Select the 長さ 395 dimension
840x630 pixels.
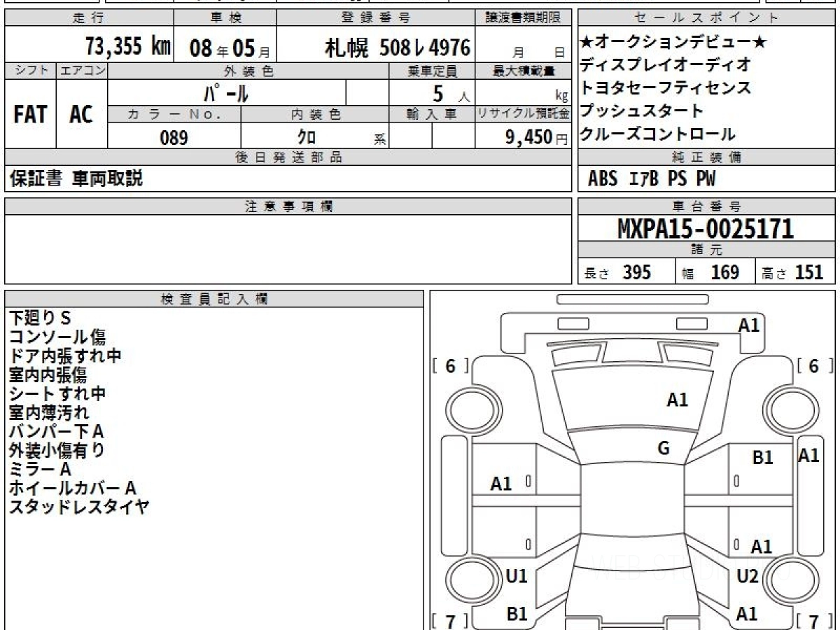pyautogui.click(x=618, y=272)
